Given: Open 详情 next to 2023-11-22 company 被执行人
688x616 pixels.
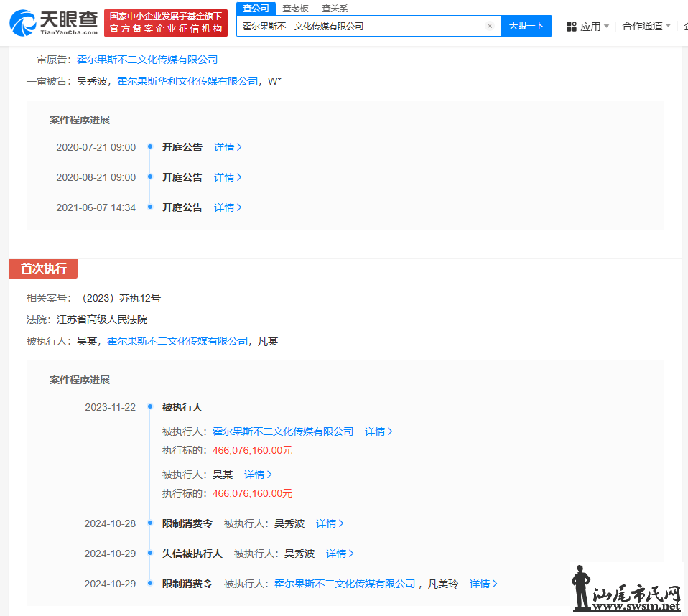Looking at the screenshot, I should pyautogui.click(x=378, y=431).
